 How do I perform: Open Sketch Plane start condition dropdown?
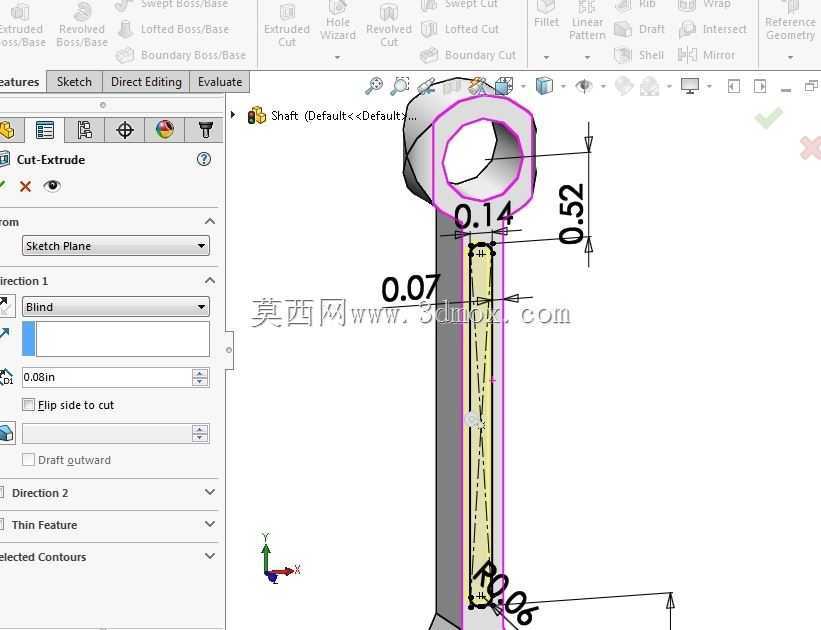116,246
